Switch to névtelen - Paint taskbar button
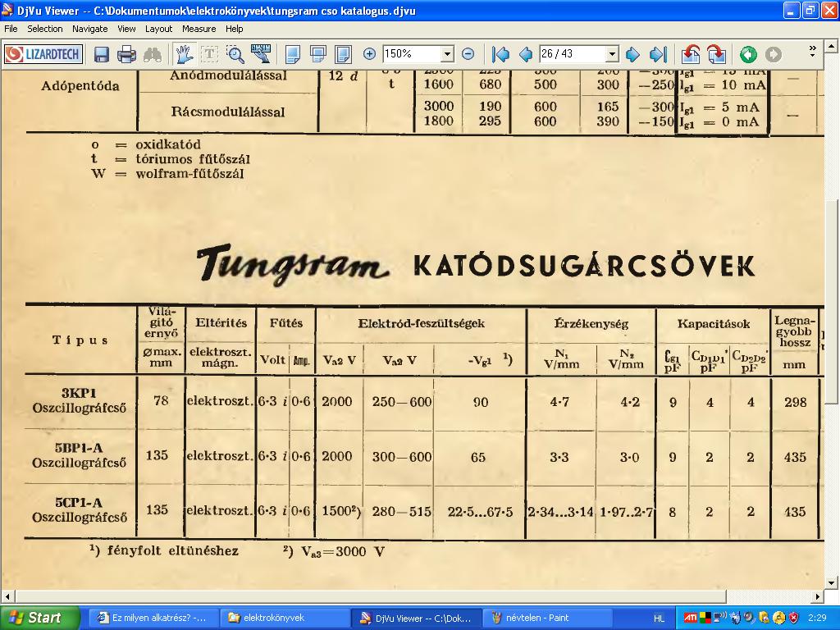The height and width of the screenshot is (630, 840). point(546,618)
